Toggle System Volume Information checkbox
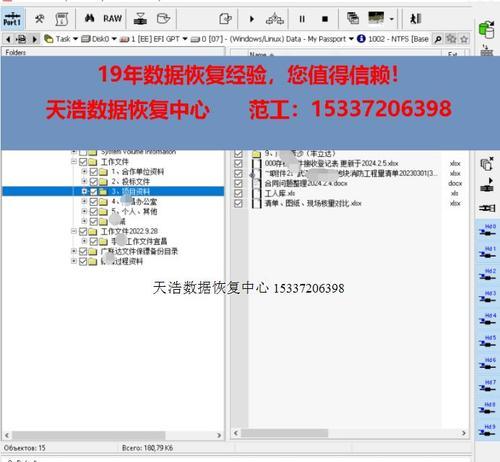The image size is (500, 462). point(83,153)
